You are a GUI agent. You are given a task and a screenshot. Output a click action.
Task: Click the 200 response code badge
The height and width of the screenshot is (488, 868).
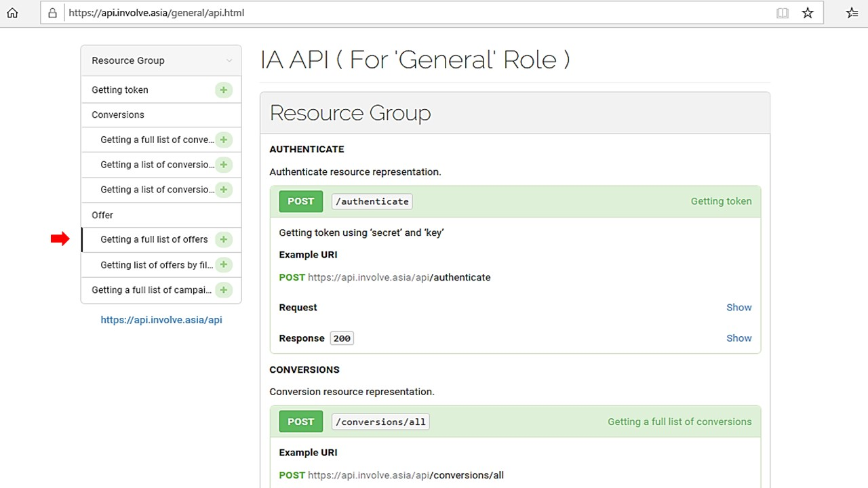coord(342,338)
